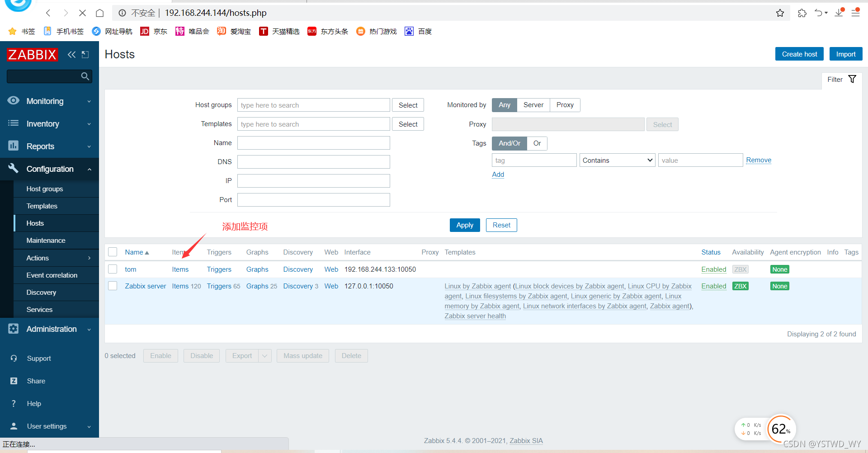Image resolution: width=868 pixels, height=453 pixels.
Task: Click the Zabbix logo
Action: click(32, 55)
